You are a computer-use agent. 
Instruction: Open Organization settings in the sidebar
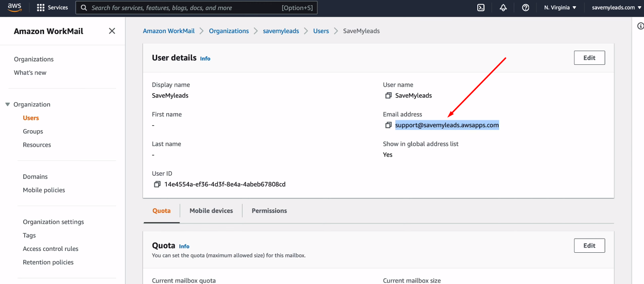(x=54, y=222)
